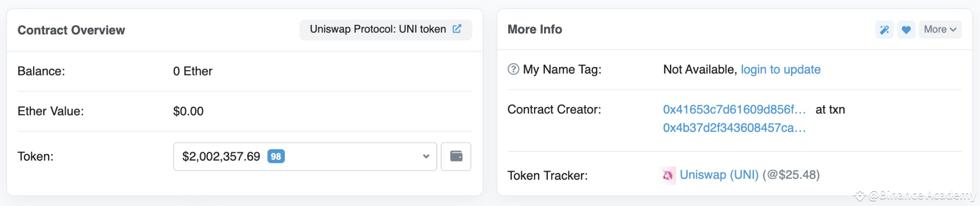Open creation transaction hash 0x4b37d2f343608457ca
980x206 pixels.
pos(734,128)
